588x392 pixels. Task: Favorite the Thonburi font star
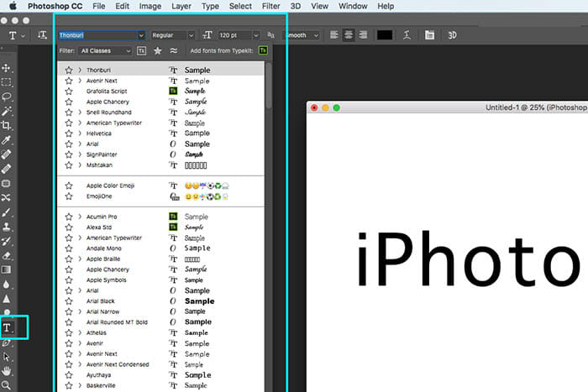tap(69, 70)
